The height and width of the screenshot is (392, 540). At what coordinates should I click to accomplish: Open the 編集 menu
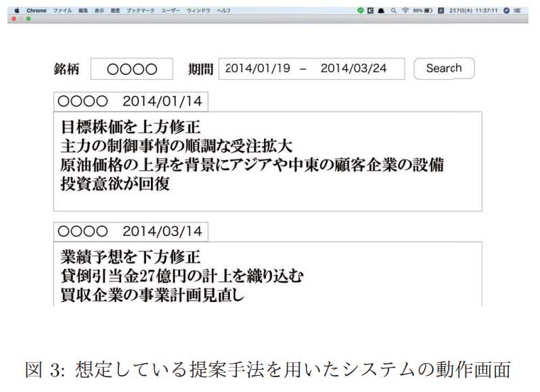point(83,11)
